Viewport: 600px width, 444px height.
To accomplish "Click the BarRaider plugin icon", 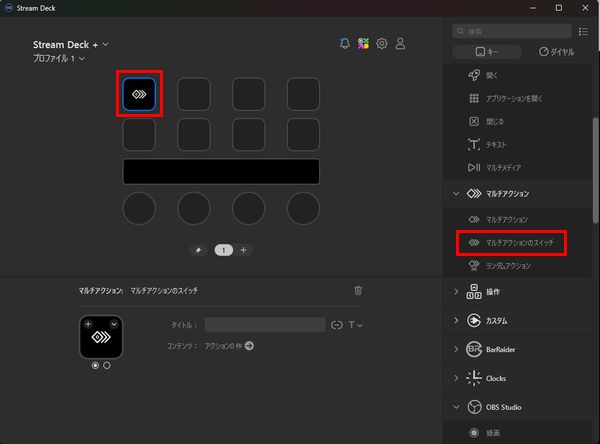I will pos(474,349).
